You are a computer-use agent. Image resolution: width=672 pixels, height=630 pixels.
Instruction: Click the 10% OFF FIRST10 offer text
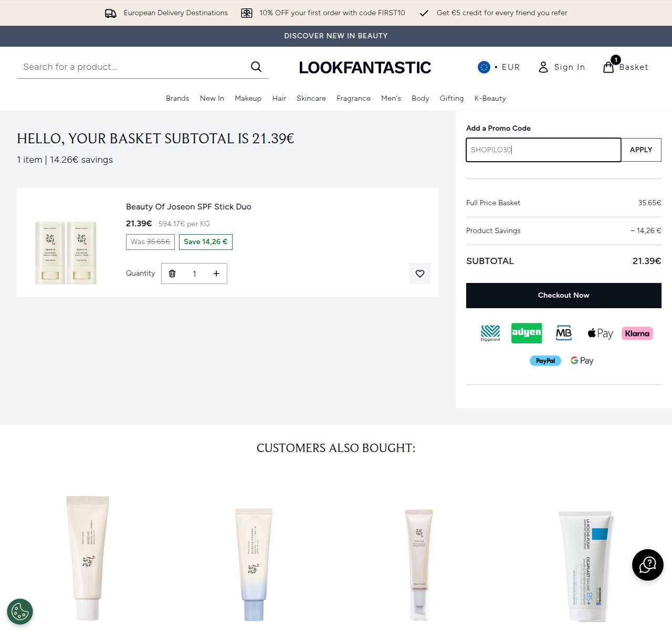pyautogui.click(x=332, y=13)
